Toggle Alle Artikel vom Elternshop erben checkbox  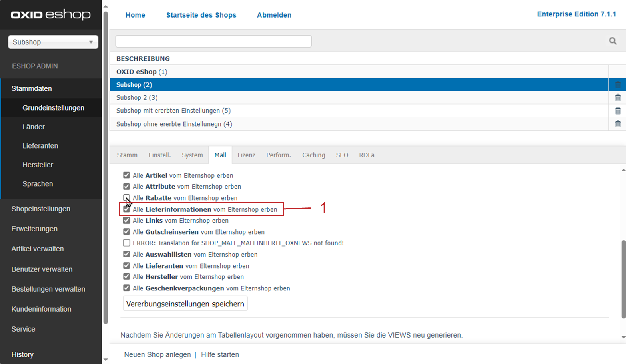(126, 175)
